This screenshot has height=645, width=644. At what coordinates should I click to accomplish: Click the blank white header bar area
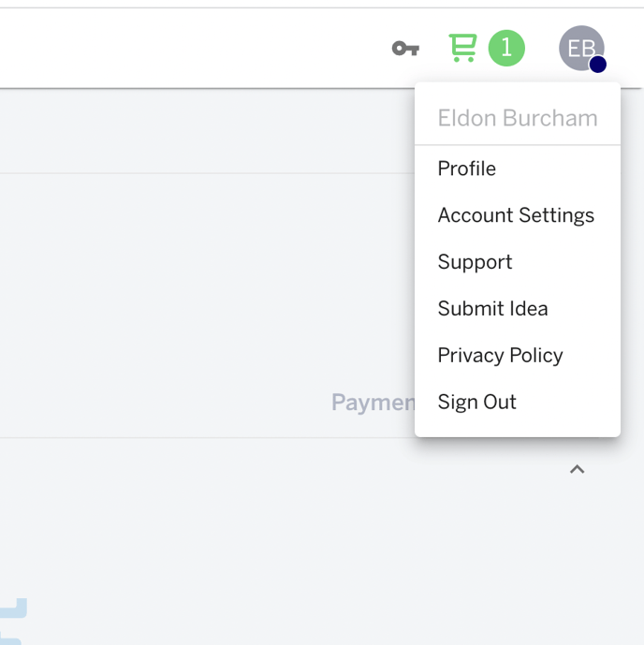coord(185,48)
